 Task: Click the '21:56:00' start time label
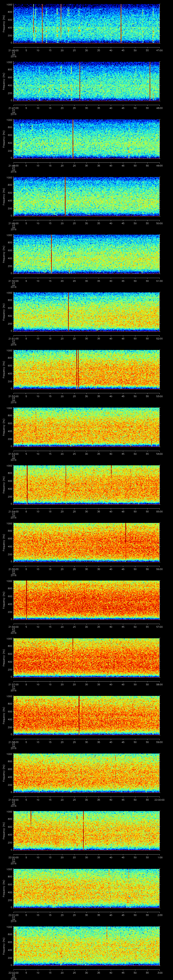point(13,627)
